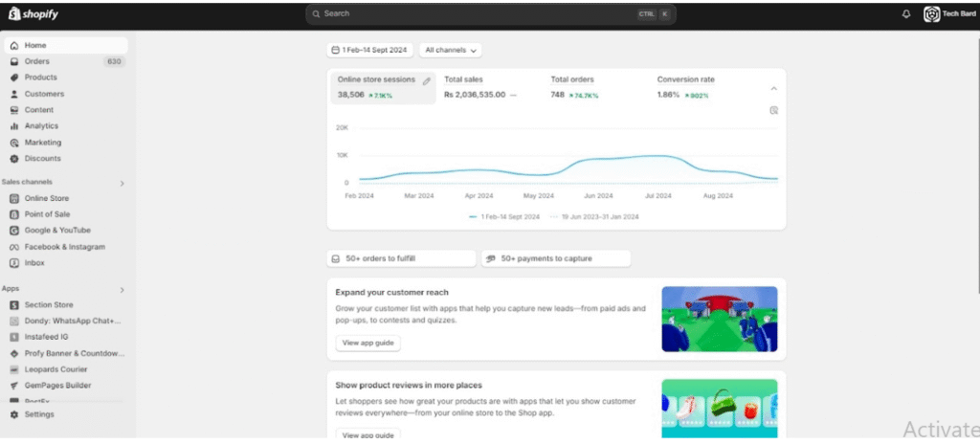
Task: Click into the Search field
Action: click(479, 14)
